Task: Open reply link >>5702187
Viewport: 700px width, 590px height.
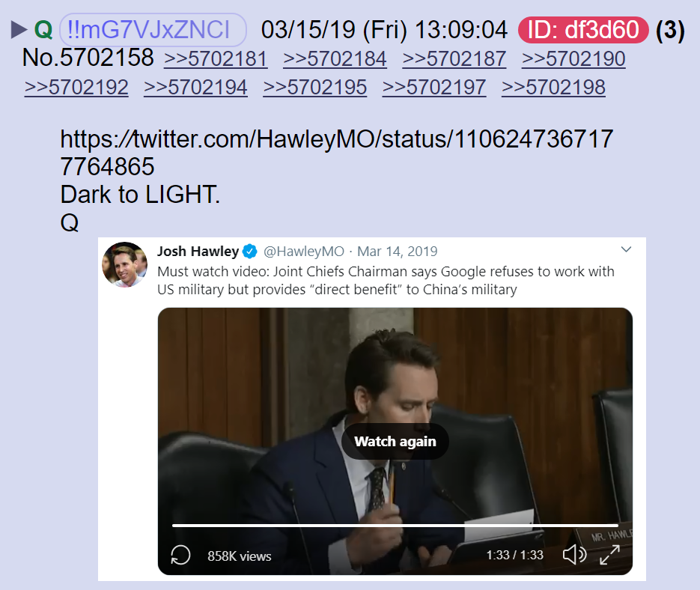Action: coord(454,59)
